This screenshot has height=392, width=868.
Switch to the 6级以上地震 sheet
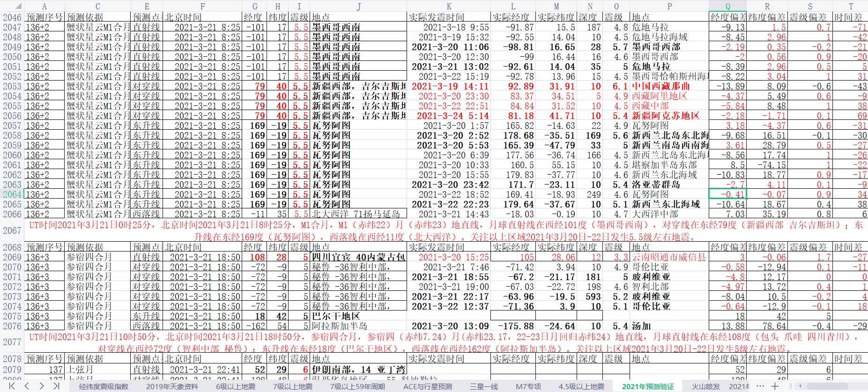tap(236, 386)
